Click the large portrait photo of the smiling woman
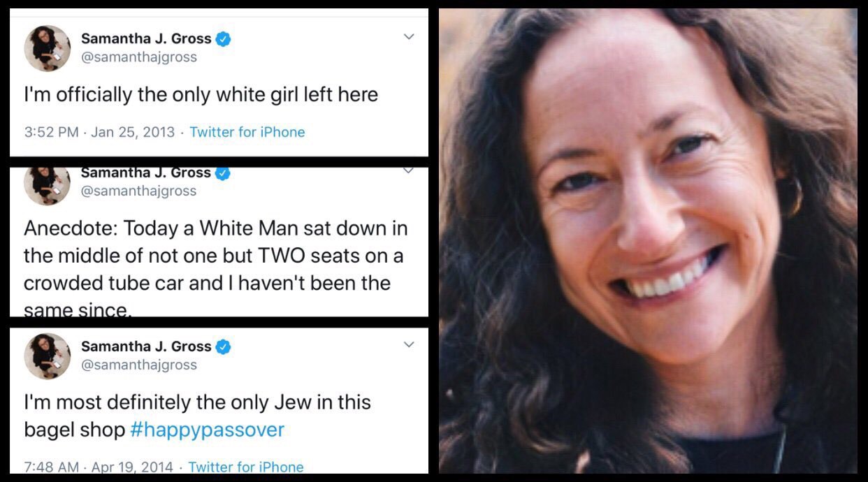Screen dimensions: 868x482 coord(648,241)
